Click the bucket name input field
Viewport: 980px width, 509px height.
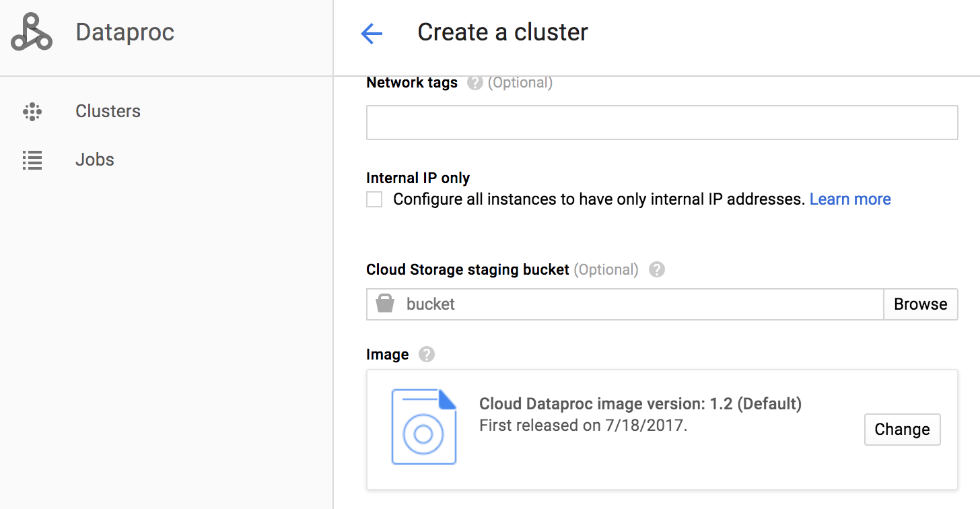606,304
